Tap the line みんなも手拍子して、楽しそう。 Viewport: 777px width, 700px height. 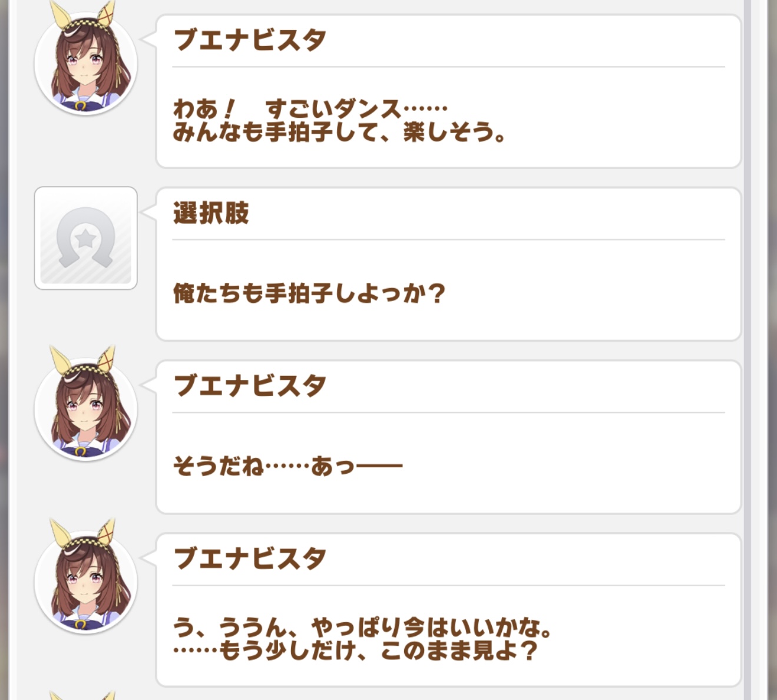click(x=339, y=133)
